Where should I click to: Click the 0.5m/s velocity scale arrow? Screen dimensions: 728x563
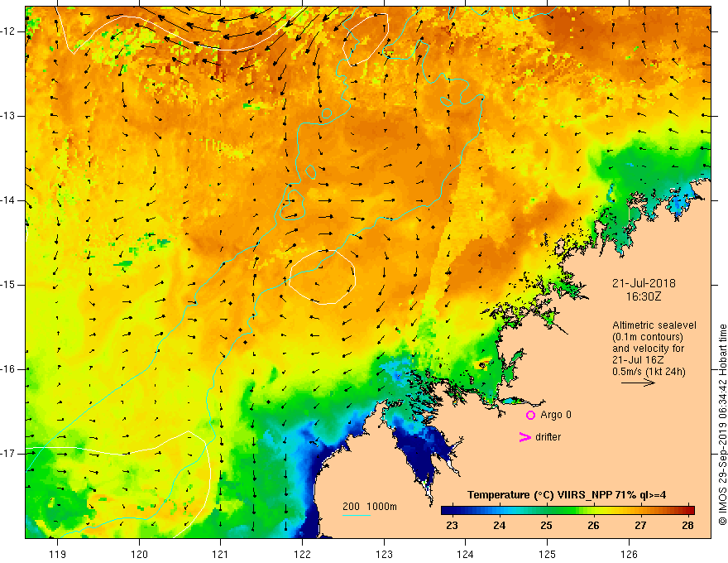pyautogui.click(x=638, y=383)
